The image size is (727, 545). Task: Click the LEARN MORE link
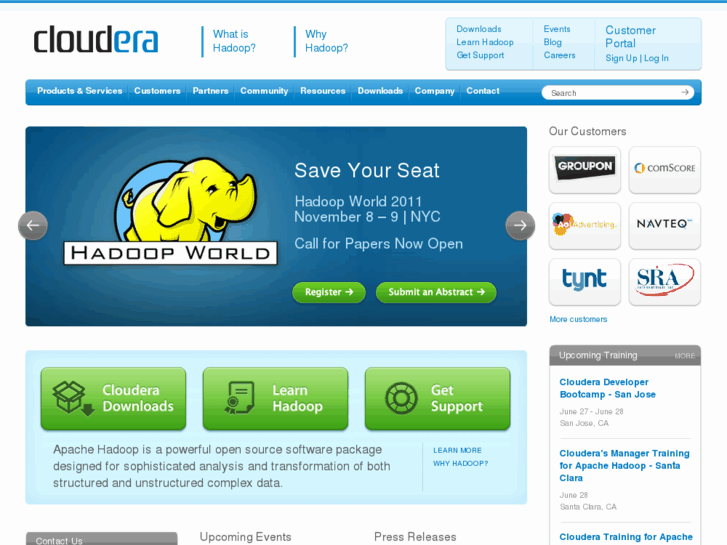point(457,450)
